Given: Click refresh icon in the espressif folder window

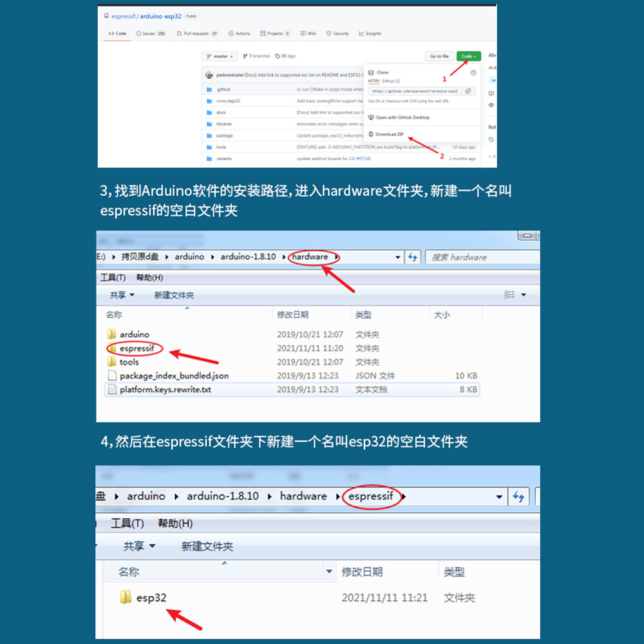Looking at the screenshot, I should pyautogui.click(x=518, y=497).
